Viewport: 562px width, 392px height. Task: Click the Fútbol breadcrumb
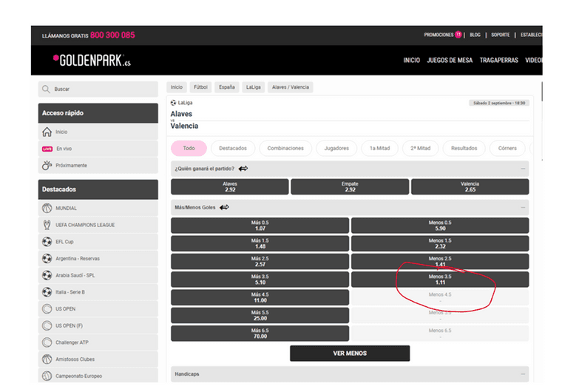click(200, 87)
